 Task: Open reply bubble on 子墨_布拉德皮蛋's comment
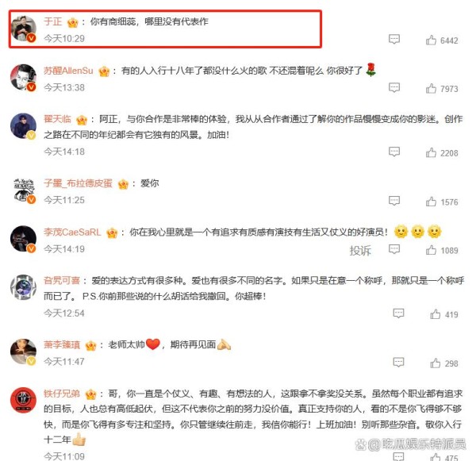tap(394, 201)
